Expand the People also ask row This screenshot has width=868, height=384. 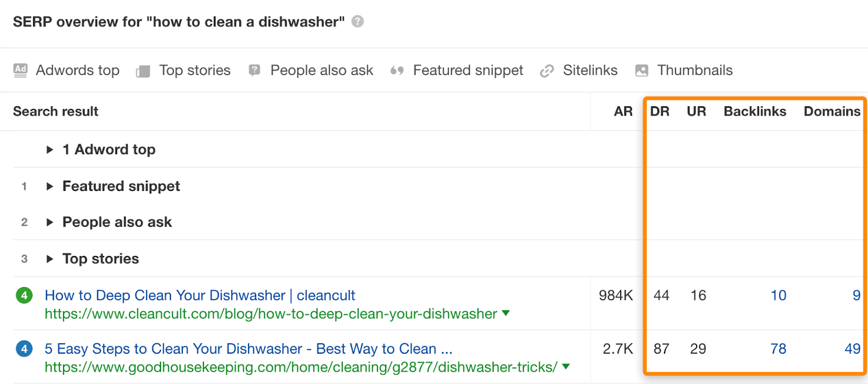pos(49,222)
